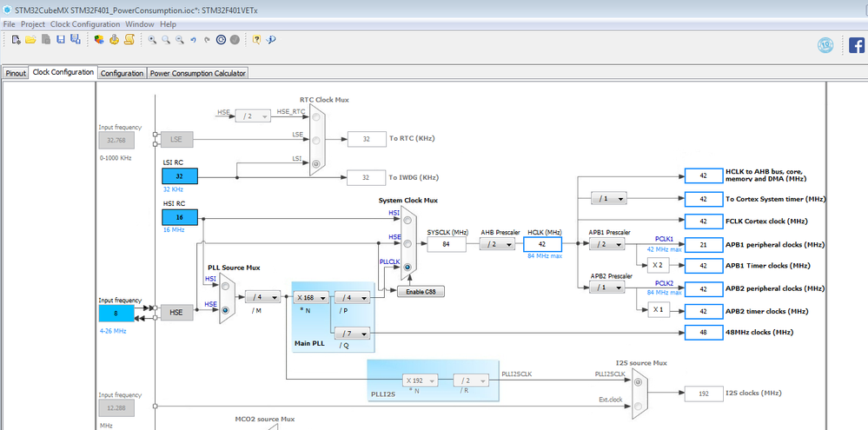Open the Help question mark icon
This screenshot has height=430, width=868.
(256, 40)
